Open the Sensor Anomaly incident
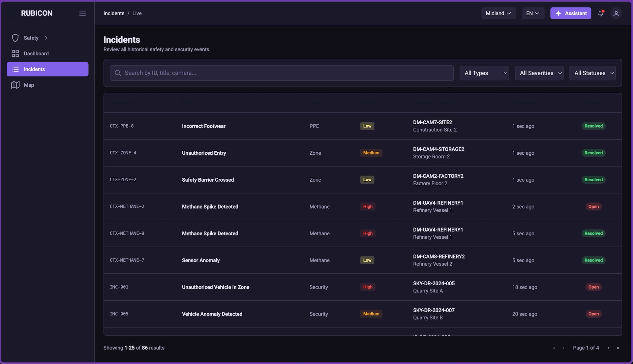This screenshot has height=364, width=633. pyautogui.click(x=201, y=260)
